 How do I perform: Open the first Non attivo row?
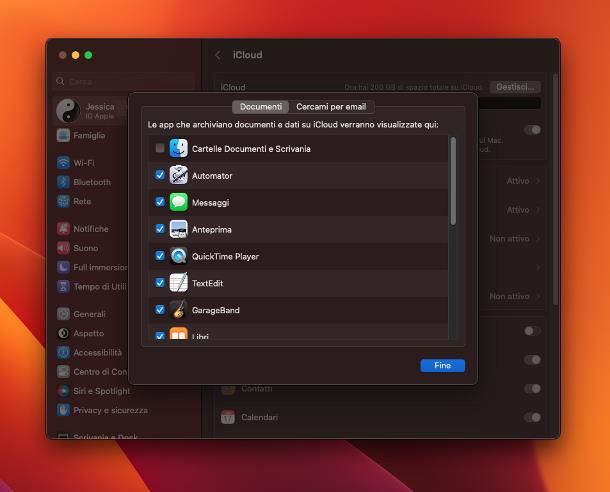point(515,239)
